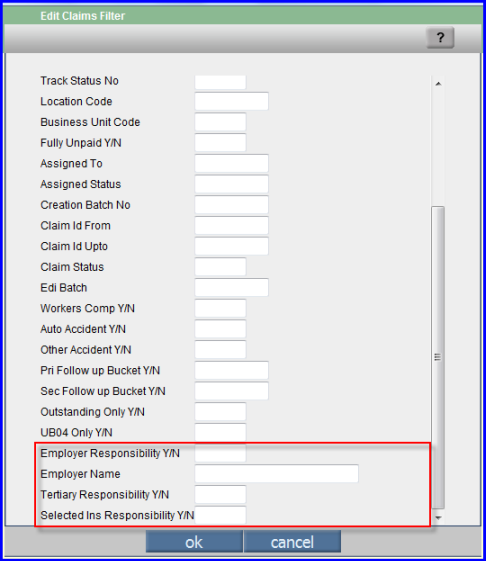Activate the Fully Unpaid Y/N field

[x=220, y=143]
